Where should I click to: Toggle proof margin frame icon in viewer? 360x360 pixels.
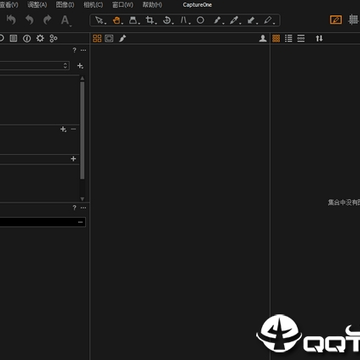point(109,38)
